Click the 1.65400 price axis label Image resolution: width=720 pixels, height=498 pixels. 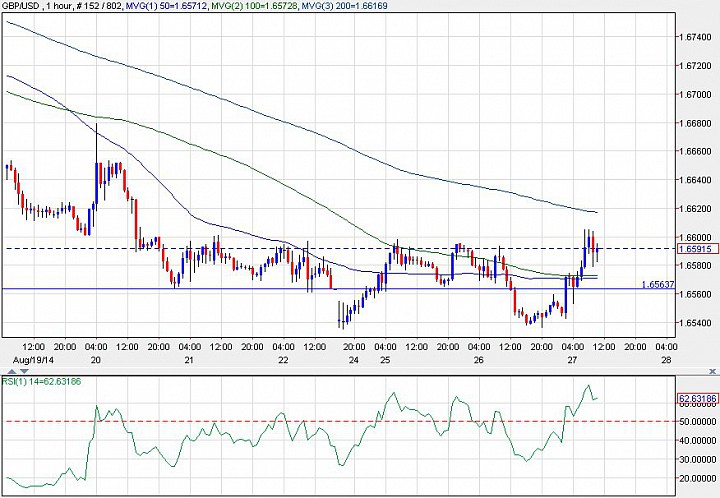click(695, 323)
